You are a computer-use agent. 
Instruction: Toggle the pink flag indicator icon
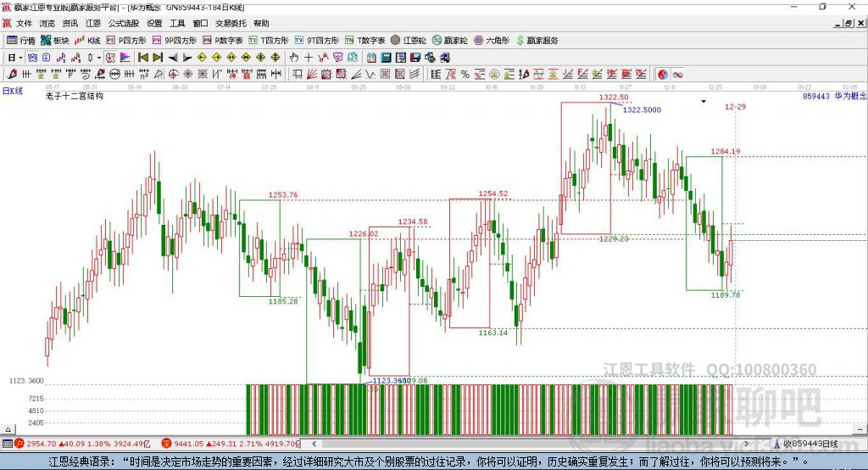click(125, 58)
